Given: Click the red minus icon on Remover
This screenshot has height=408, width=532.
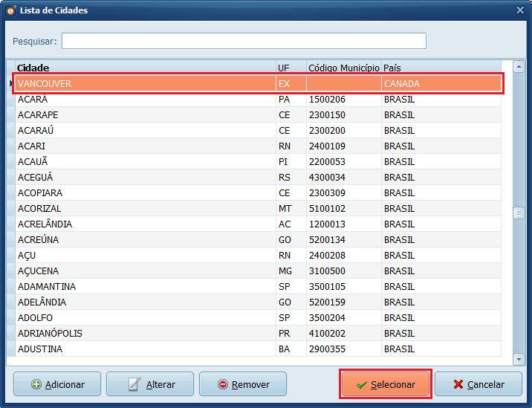Looking at the screenshot, I should pos(223,384).
